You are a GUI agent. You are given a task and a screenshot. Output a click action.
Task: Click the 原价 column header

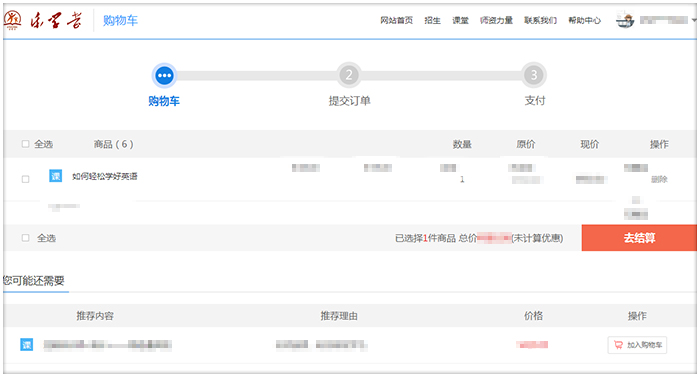[x=525, y=144]
